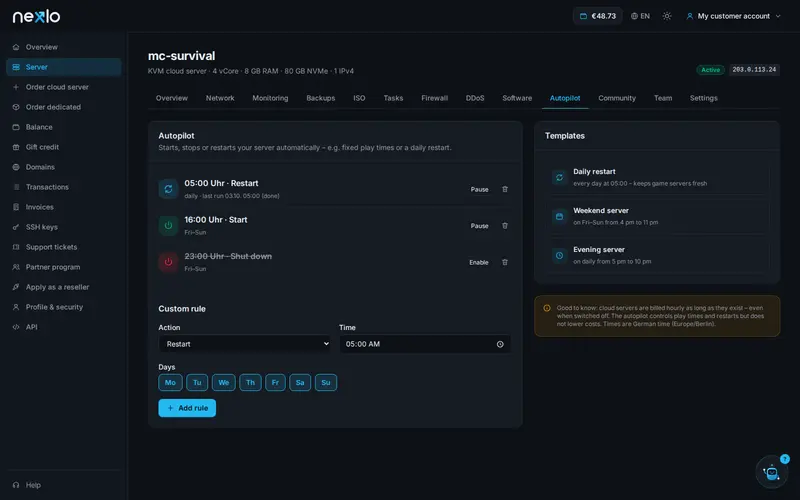
Task: Delete the 05:00 Uhr Restart rule
Action: [505, 189]
